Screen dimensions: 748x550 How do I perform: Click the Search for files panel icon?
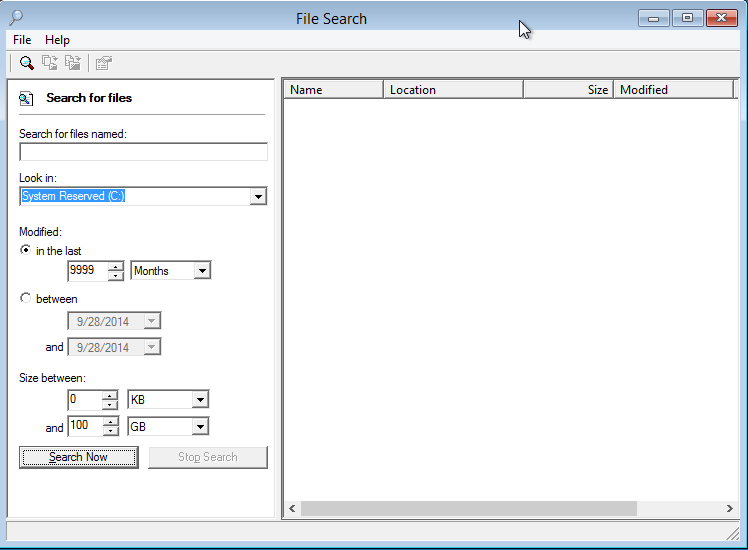(28, 98)
